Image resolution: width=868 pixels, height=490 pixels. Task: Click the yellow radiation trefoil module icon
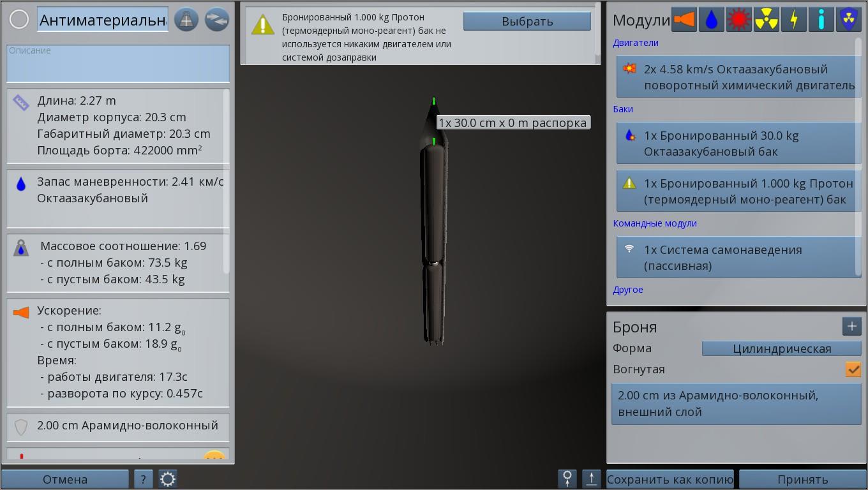[766, 20]
